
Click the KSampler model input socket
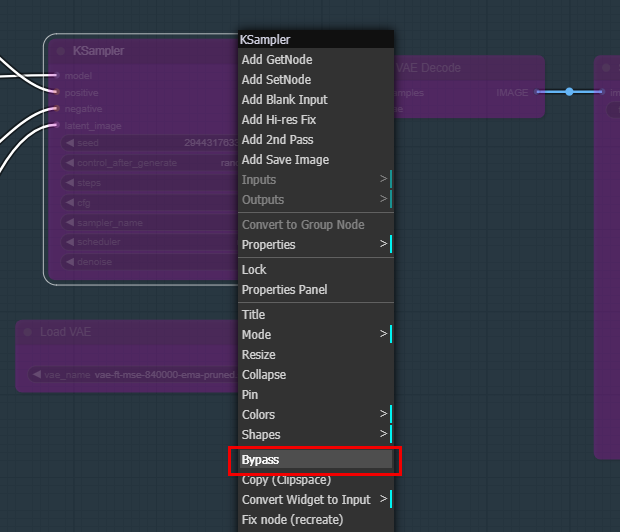click(x=56, y=75)
